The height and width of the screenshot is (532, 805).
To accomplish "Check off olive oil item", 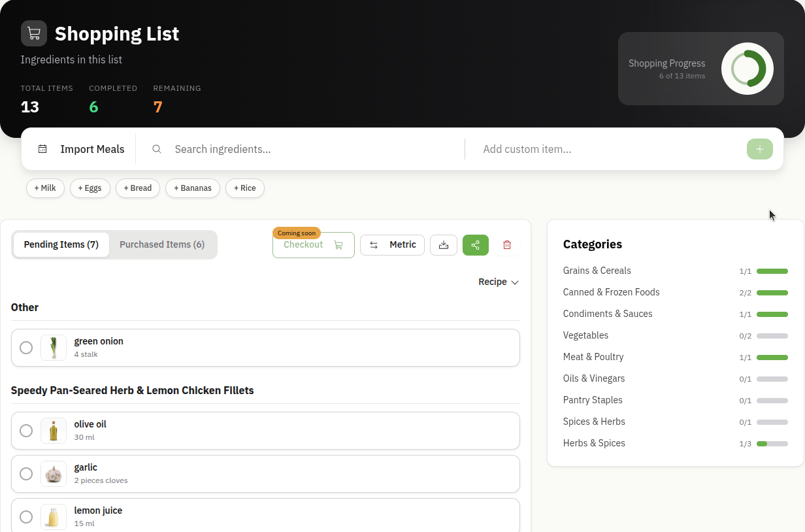I will coord(26,431).
